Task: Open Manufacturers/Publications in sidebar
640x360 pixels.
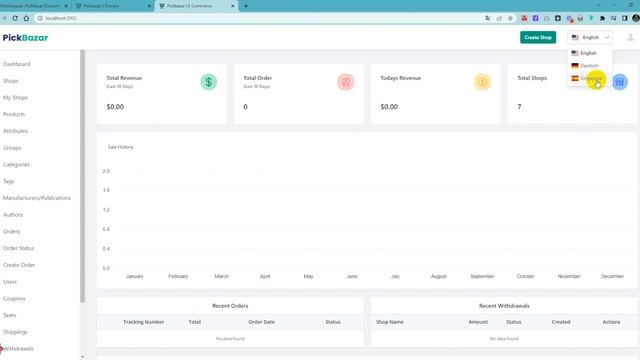Action: (37, 198)
